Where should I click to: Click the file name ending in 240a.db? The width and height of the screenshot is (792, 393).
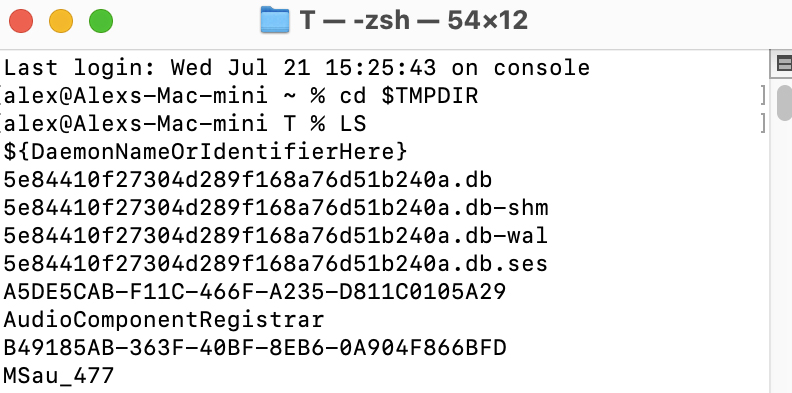tap(248, 180)
